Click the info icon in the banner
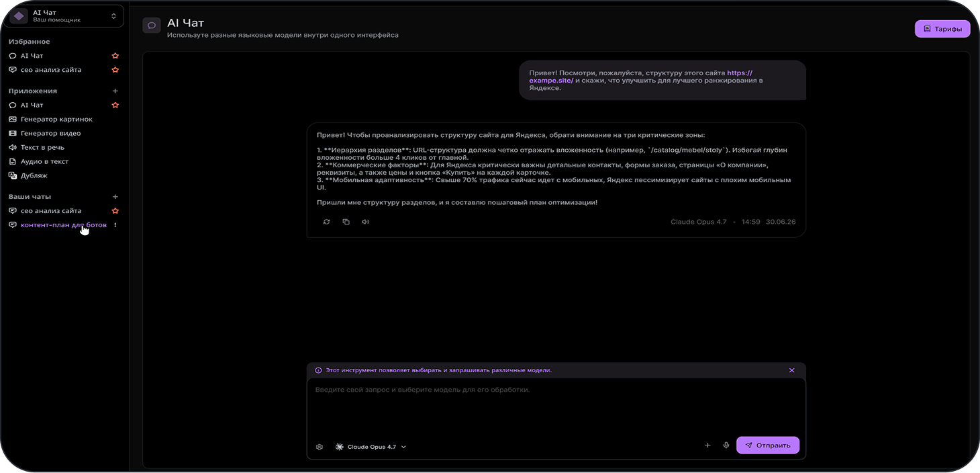980x473 pixels. click(x=318, y=370)
